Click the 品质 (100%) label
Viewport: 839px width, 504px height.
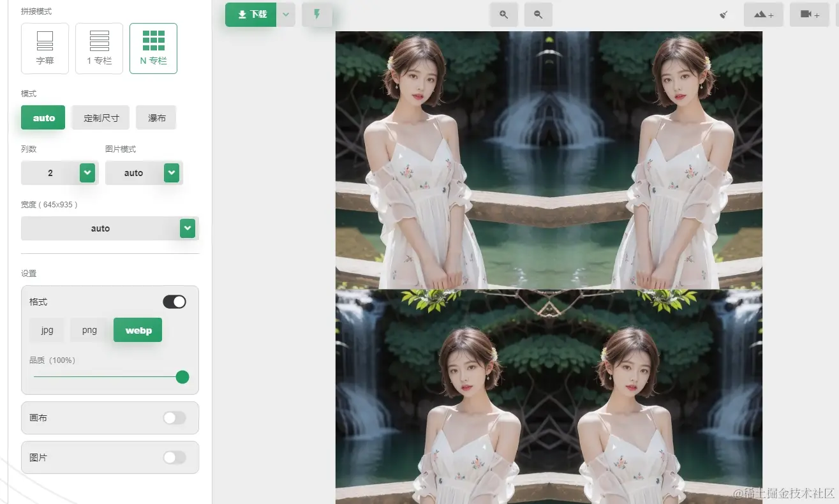point(52,360)
